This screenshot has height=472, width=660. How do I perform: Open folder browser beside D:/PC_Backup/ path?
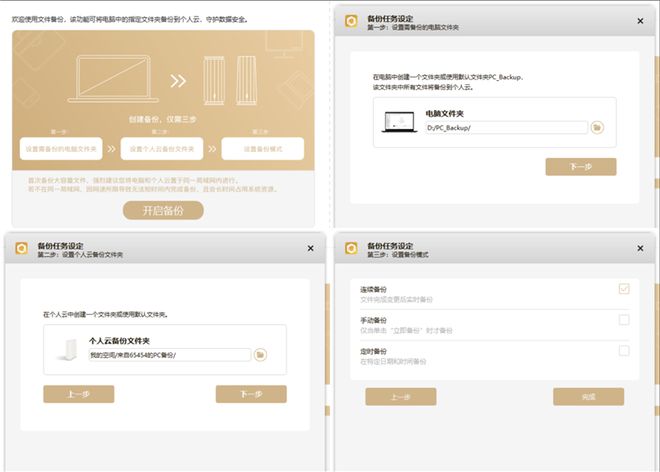pyautogui.click(x=597, y=128)
